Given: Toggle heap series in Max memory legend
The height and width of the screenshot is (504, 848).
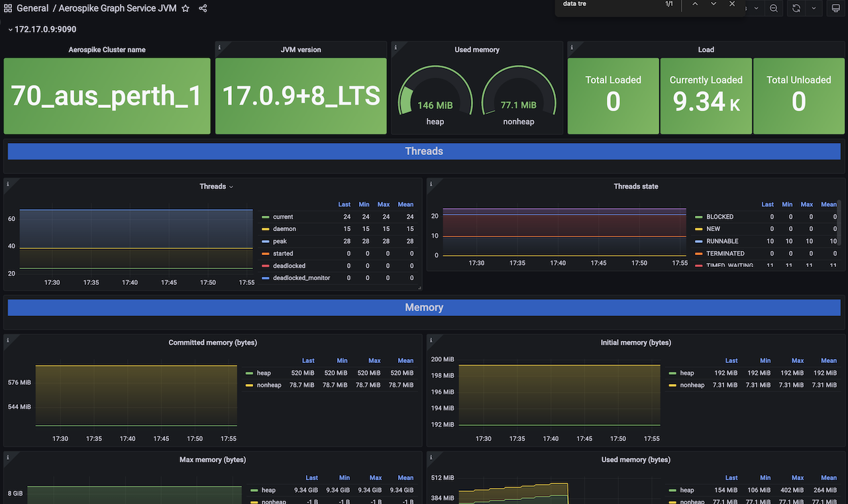Looking at the screenshot, I should (268, 491).
